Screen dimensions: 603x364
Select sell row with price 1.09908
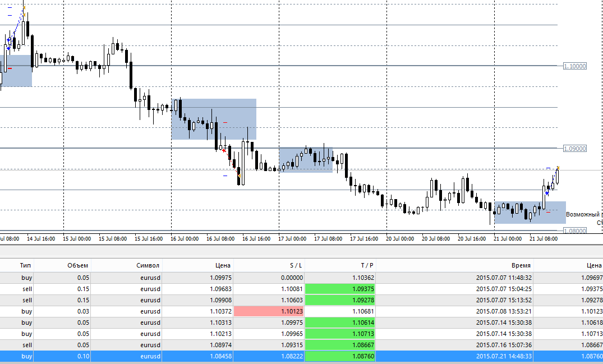click(302, 300)
